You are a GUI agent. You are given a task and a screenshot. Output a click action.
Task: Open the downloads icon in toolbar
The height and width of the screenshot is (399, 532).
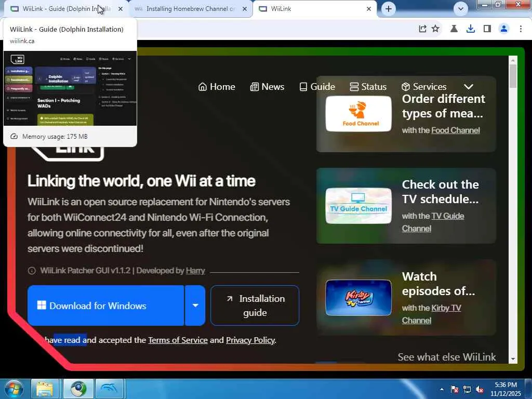(471, 29)
